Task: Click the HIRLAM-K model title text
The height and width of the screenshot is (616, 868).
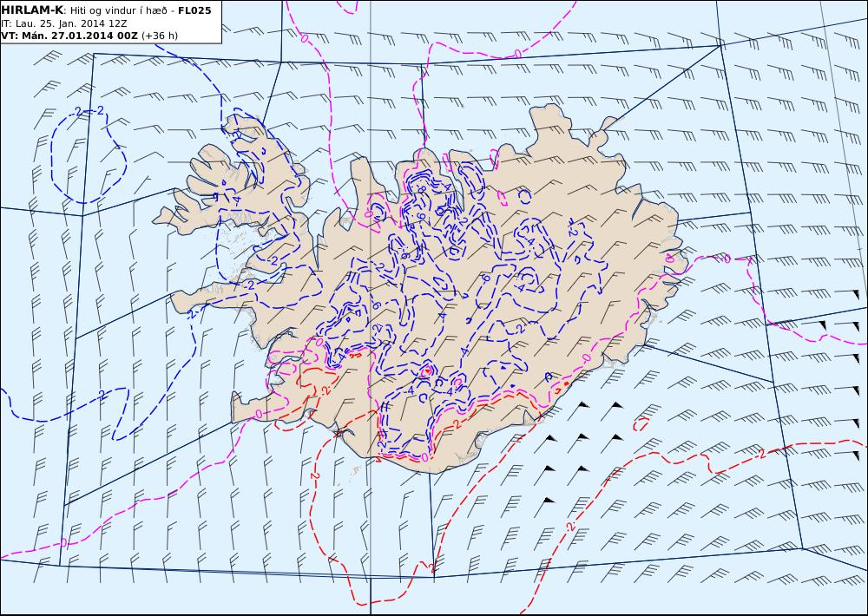Action: 33,10
